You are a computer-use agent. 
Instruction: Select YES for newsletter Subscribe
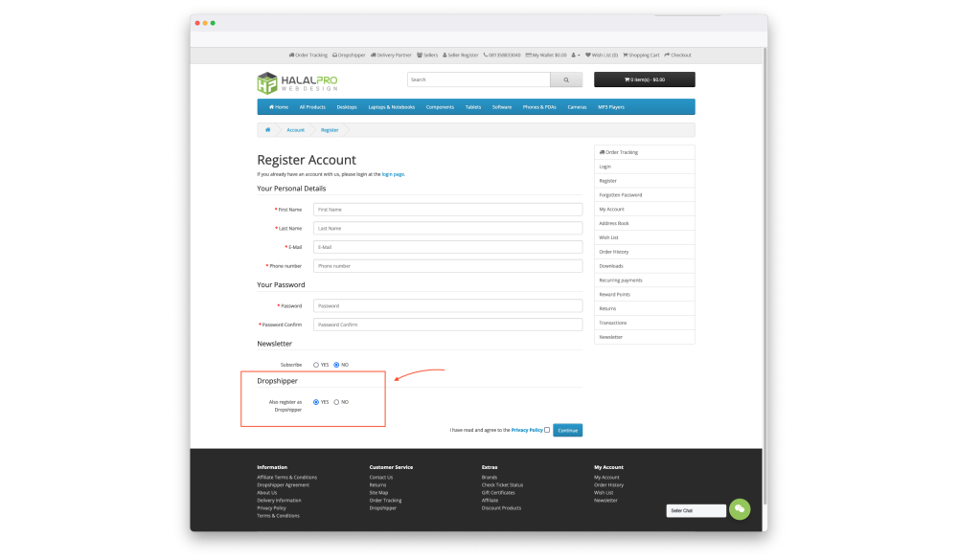coord(316,365)
